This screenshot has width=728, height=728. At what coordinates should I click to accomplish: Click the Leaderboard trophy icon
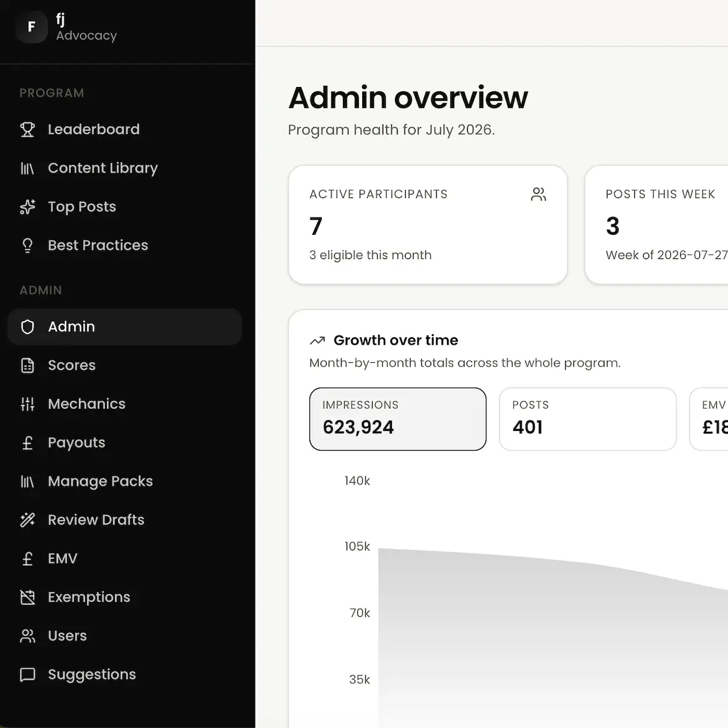pyautogui.click(x=27, y=130)
